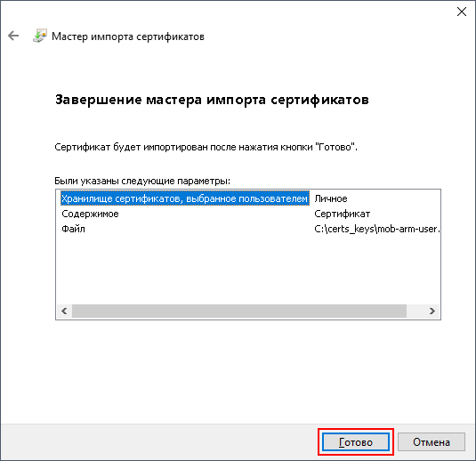
Task: Go back using the left arrow icon
Action: 13,36
